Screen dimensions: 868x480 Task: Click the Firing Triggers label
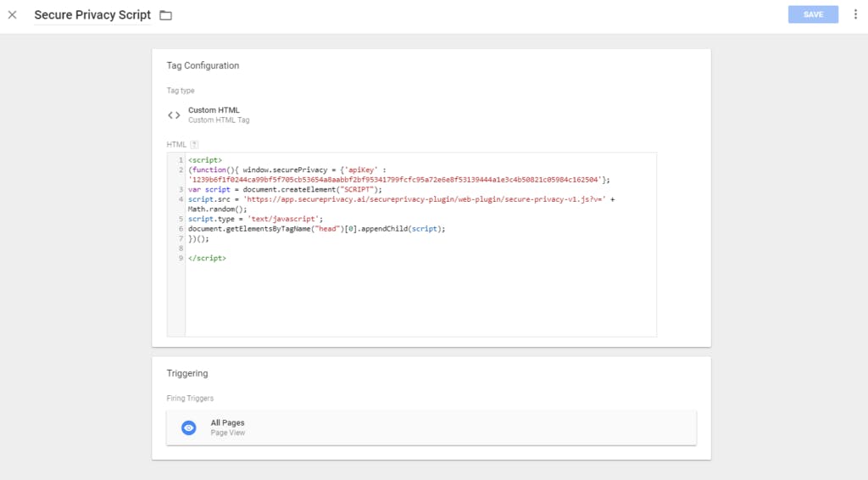pyautogui.click(x=190, y=399)
